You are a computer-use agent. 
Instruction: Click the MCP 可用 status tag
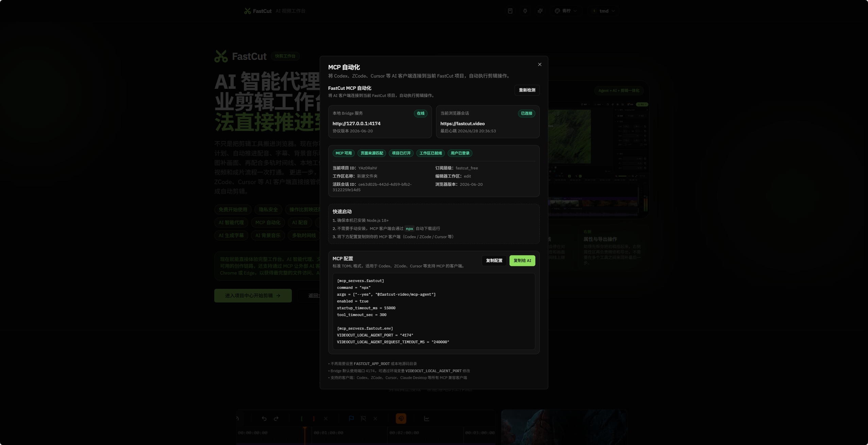point(344,153)
